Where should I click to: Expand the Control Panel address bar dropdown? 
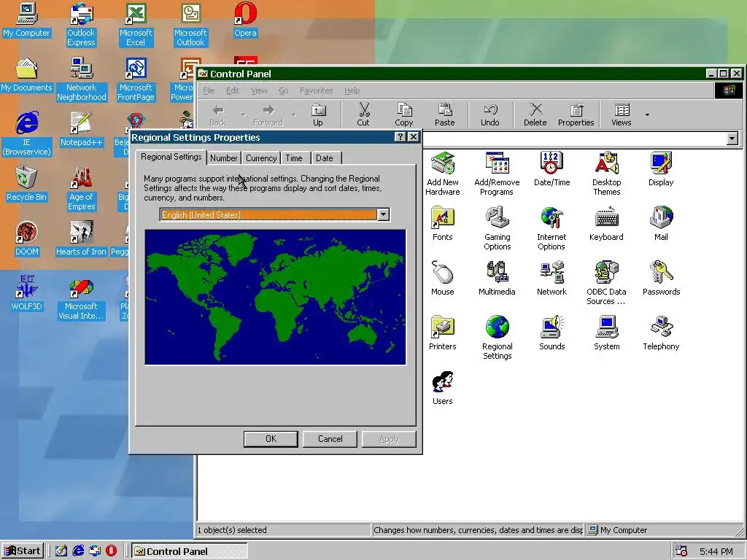click(x=732, y=139)
